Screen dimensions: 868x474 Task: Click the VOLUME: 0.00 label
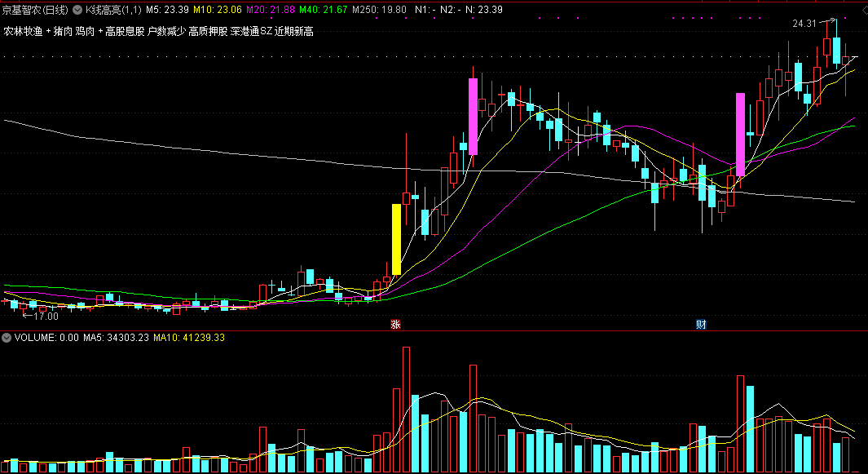coord(46,338)
